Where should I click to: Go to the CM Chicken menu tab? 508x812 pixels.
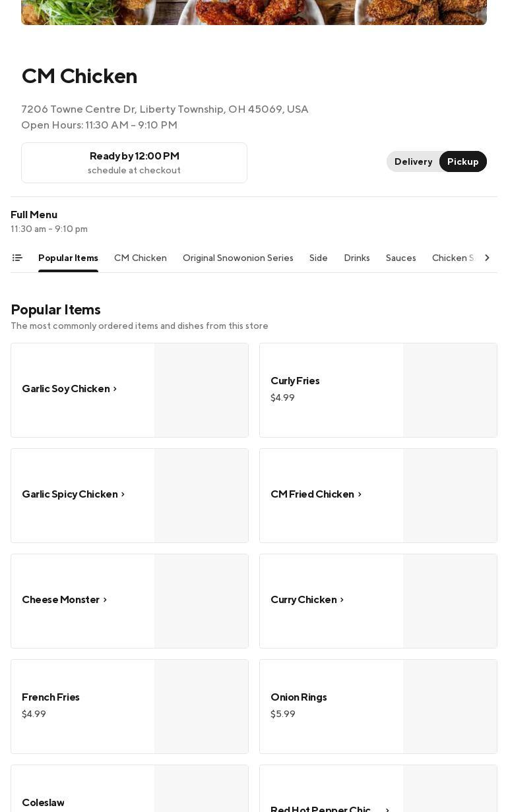[x=141, y=258]
